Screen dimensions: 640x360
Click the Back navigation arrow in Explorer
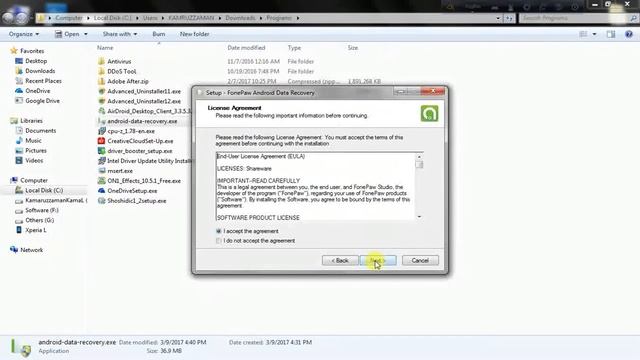pos(8,18)
